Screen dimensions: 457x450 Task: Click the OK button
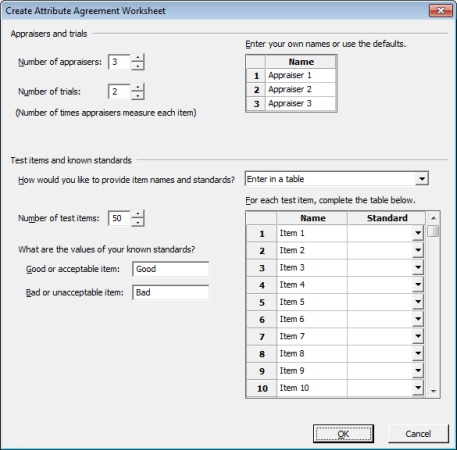tap(343, 434)
